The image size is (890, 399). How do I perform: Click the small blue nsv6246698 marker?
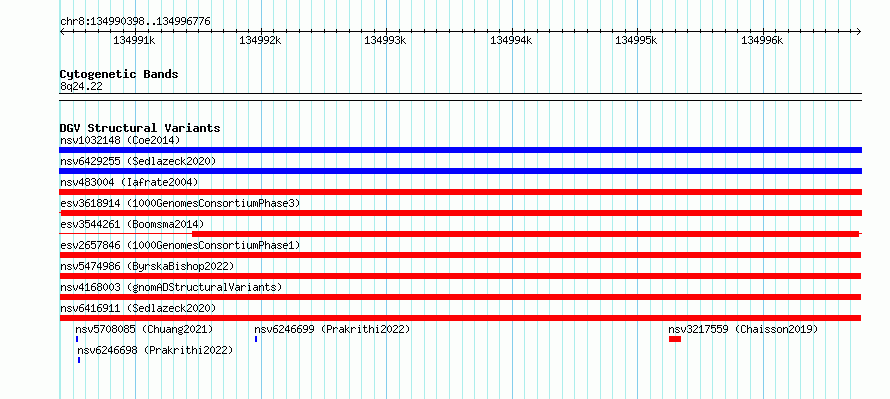(79, 360)
